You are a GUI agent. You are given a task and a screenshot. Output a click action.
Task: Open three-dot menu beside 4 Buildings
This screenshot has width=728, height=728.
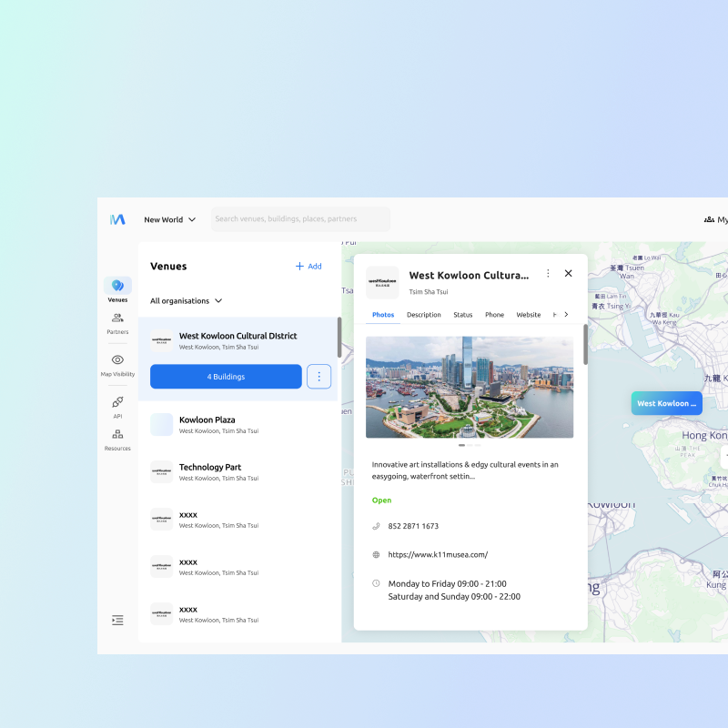(319, 377)
